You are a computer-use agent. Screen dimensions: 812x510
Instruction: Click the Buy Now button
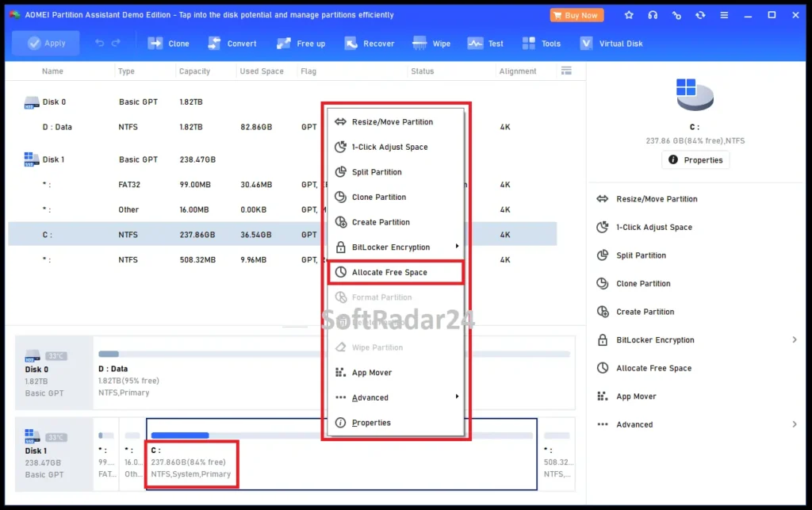coord(576,15)
